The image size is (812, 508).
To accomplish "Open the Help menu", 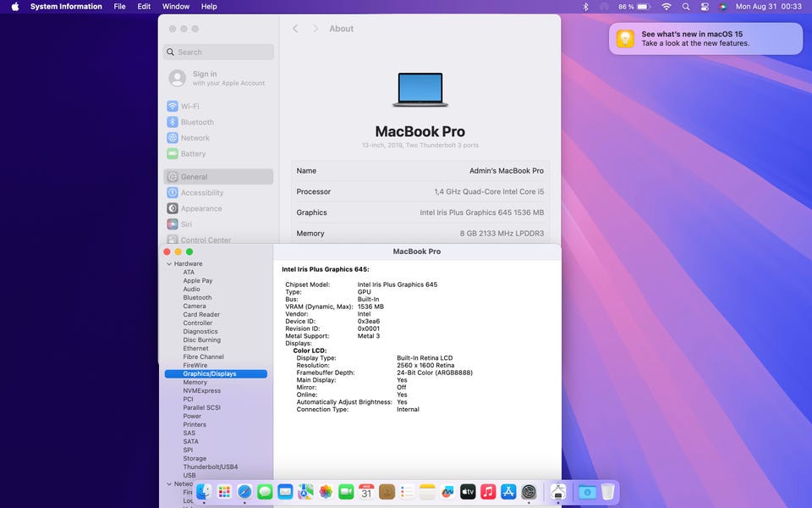I will (209, 7).
